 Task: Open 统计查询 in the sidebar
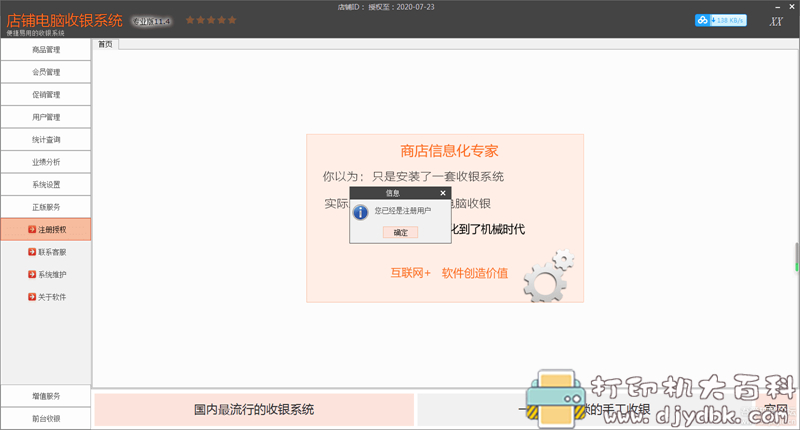[46, 139]
